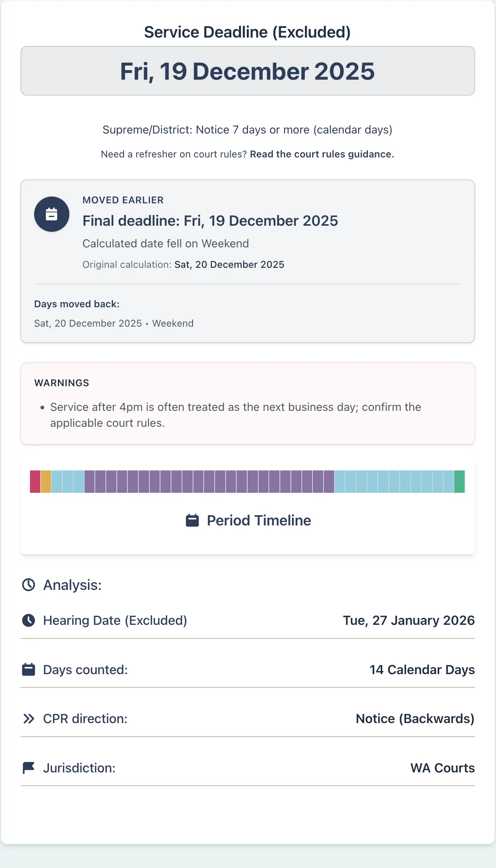The image size is (496, 868).
Task: Select the Sat, 20 December 2025 original calculation
Action: 229,264
